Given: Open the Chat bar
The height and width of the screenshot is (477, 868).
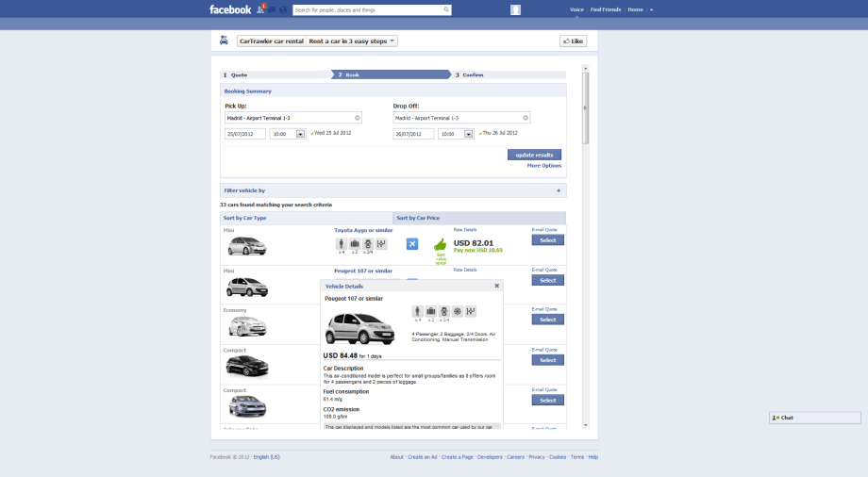Looking at the screenshot, I should [x=815, y=418].
